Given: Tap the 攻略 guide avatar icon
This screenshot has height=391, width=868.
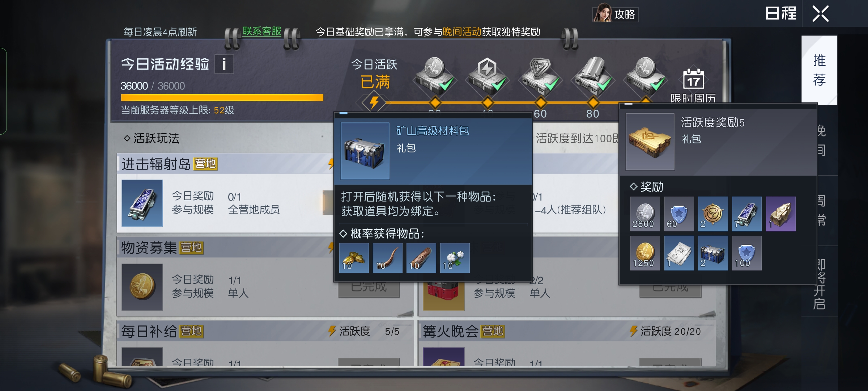Looking at the screenshot, I should 602,13.
